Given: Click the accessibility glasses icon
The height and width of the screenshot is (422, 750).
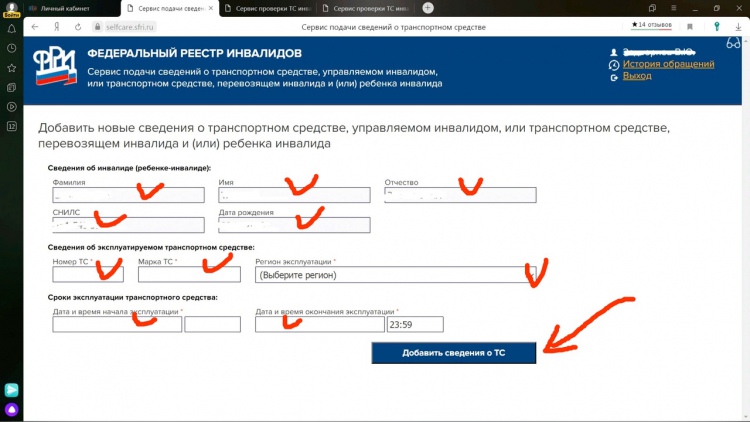Looking at the screenshot, I should click(733, 44).
